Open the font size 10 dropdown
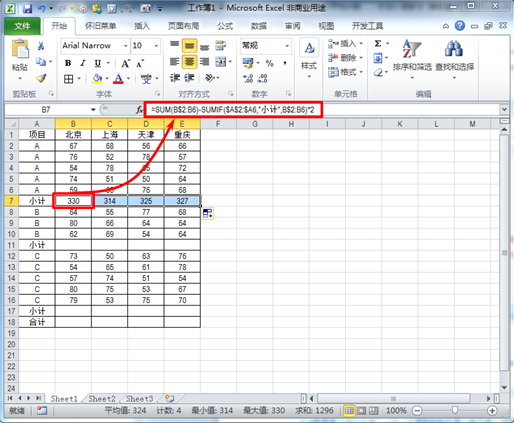 (x=156, y=46)
